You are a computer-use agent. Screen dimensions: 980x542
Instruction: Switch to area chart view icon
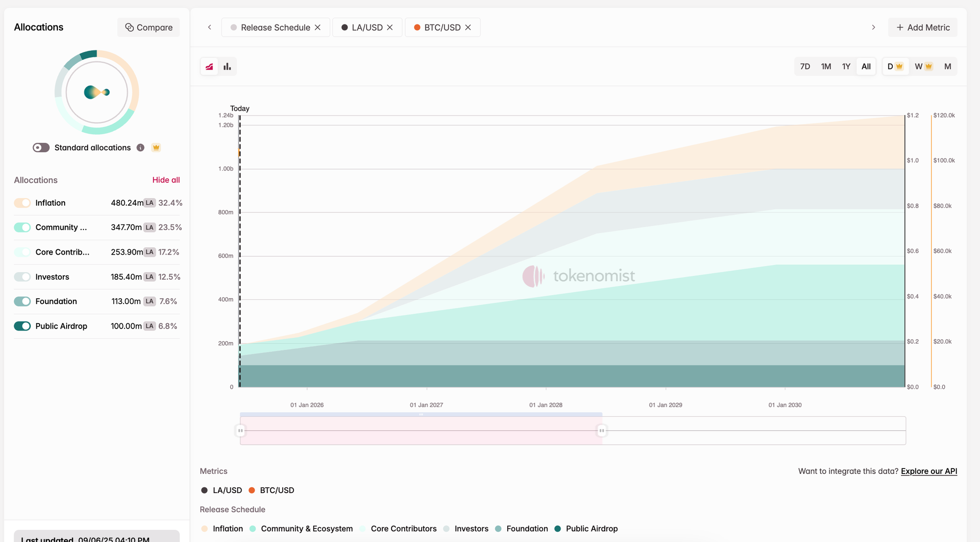(209, 67)
